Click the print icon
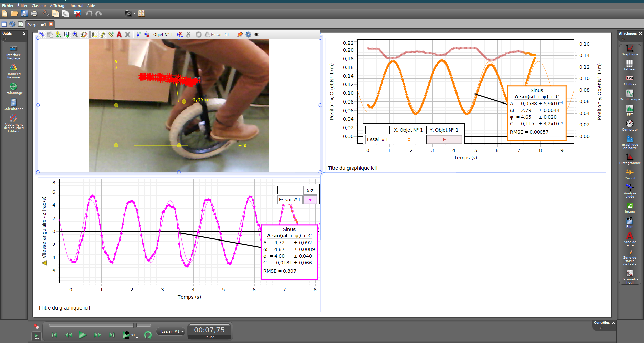The height and width of the screenshot is (343, 644). coord(34,13)
